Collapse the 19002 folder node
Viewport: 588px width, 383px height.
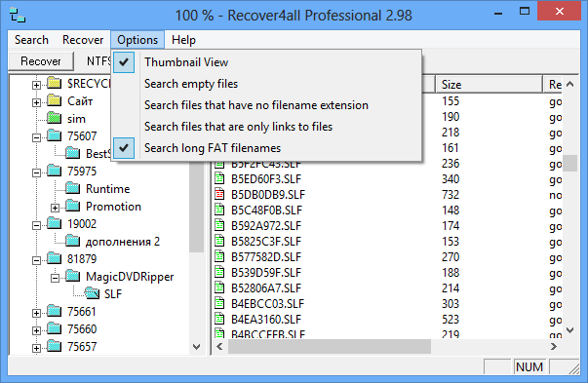coord(36,225)
